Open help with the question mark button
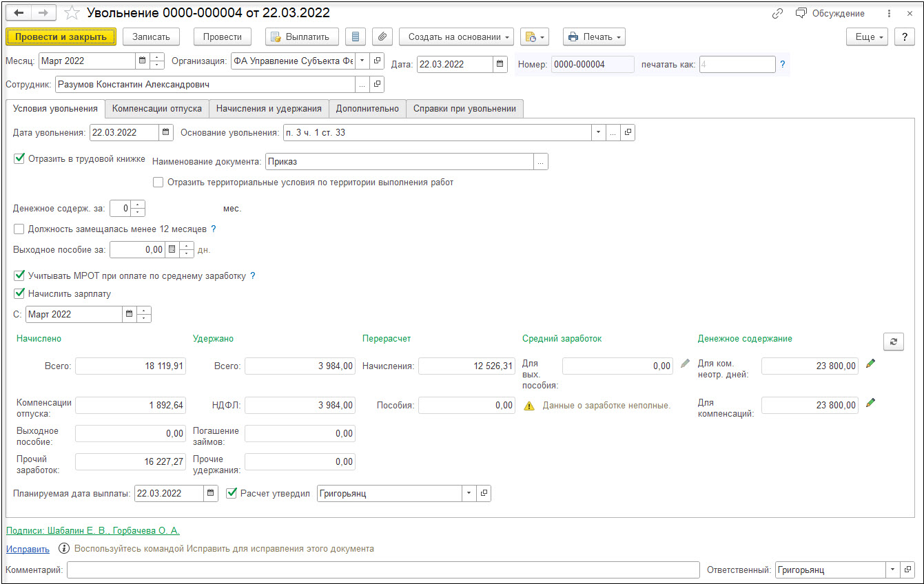The image size is (924, 584). pyautogui.click(x=904, y=37)
